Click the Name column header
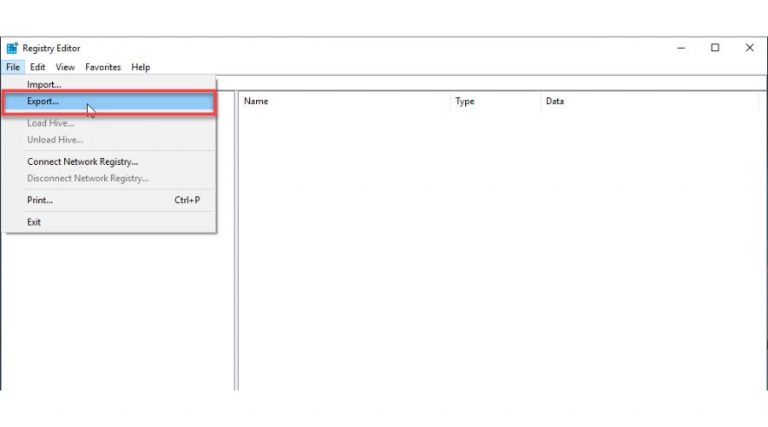 pyautogui.click(x=344, y=101)
